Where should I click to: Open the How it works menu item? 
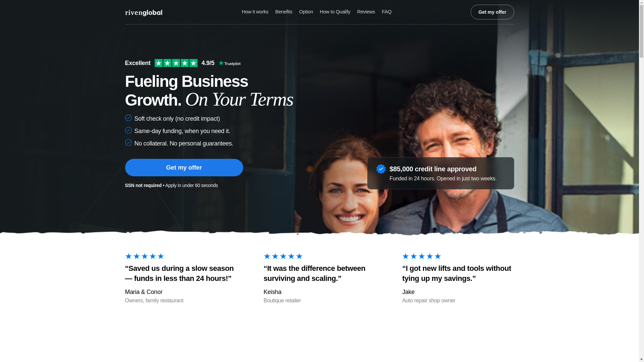(x=255, y=12)
